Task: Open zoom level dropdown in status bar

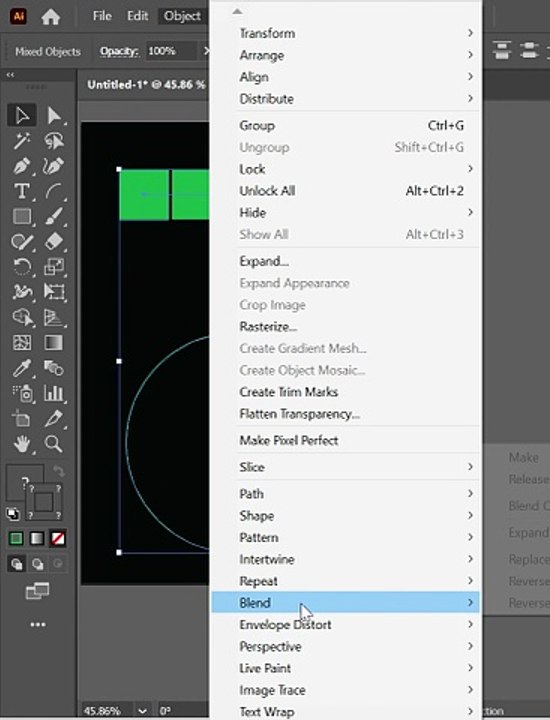Action: click(x=142, y=710)
